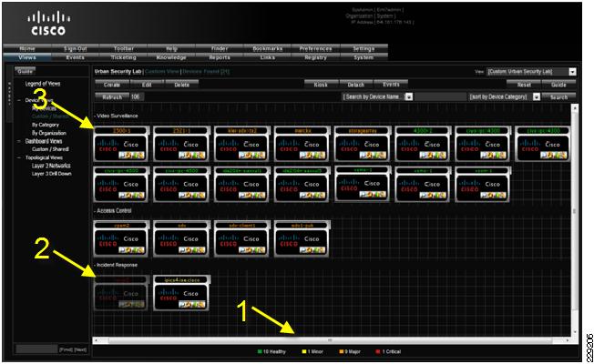The height and width of the screenshot is (364, 594).
Task: Click the Reset button
Action: pyautogui.click(x=524, y=85)
